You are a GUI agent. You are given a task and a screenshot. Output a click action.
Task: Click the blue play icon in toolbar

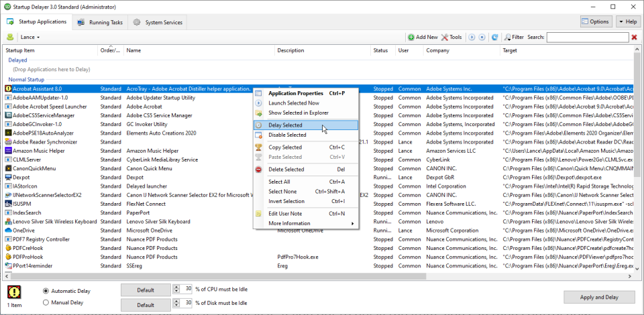click(472, 38)
